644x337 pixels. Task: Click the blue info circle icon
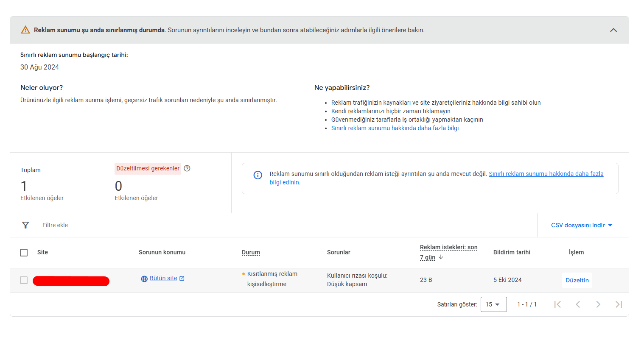(258, 175)
